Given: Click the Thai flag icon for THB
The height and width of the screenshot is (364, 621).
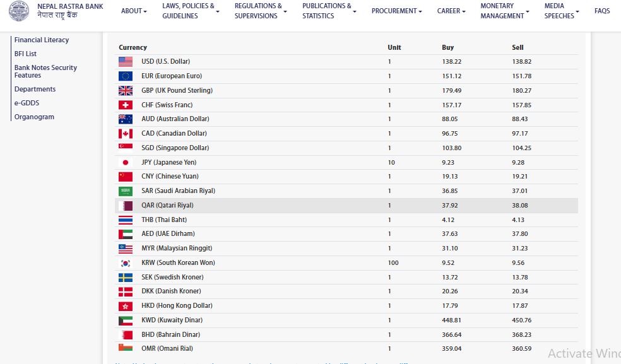Looking at the screenshot, I should (126, 220).
